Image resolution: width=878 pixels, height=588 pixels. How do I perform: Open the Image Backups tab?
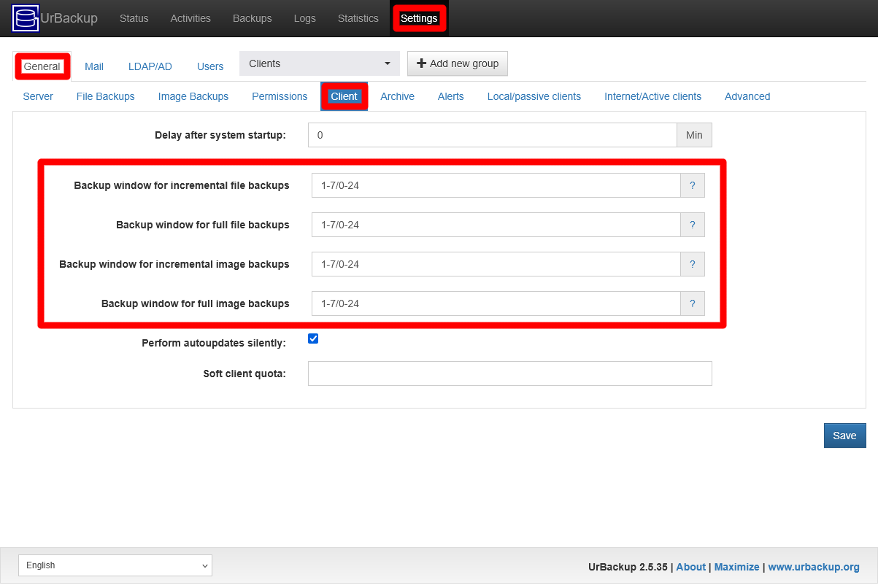(193, 96)
